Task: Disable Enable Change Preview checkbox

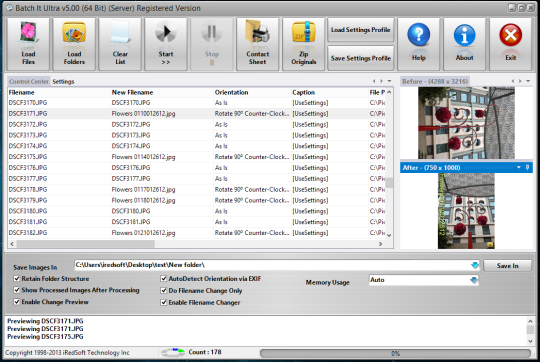Action: tap(17, 302)
